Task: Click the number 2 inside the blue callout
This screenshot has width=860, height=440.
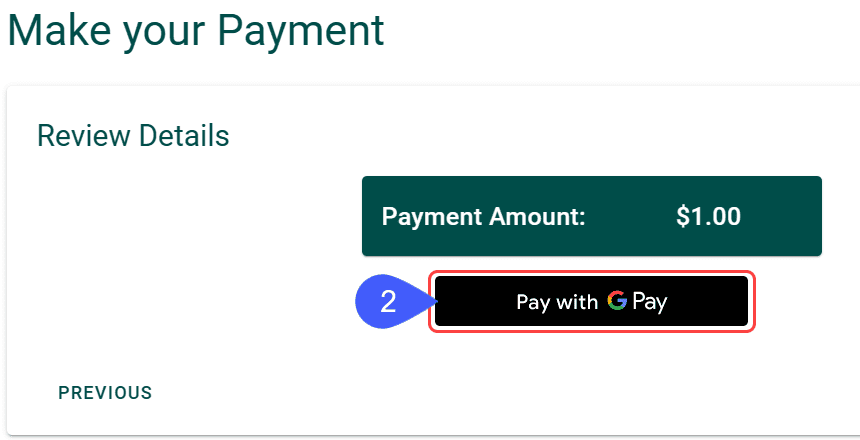Action: [x=388, y=302]
